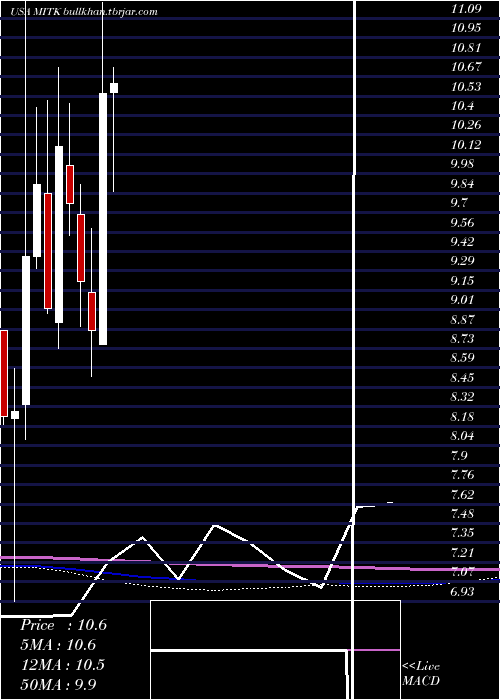Click the 12MA : 10.5 readout

pos(63,664)
